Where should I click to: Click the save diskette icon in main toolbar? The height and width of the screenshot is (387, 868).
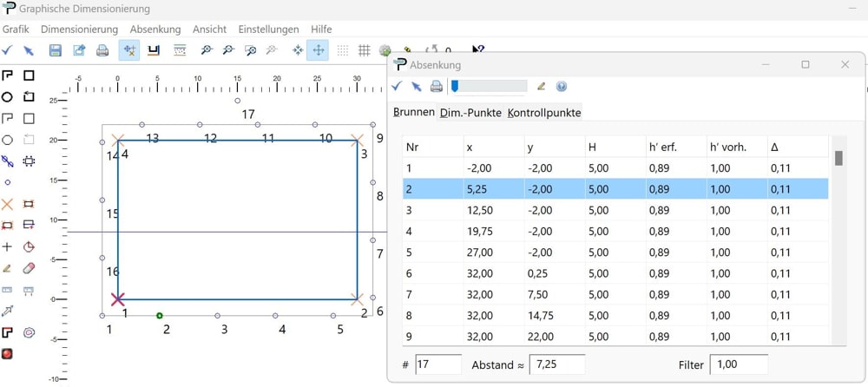pos(56,50)
